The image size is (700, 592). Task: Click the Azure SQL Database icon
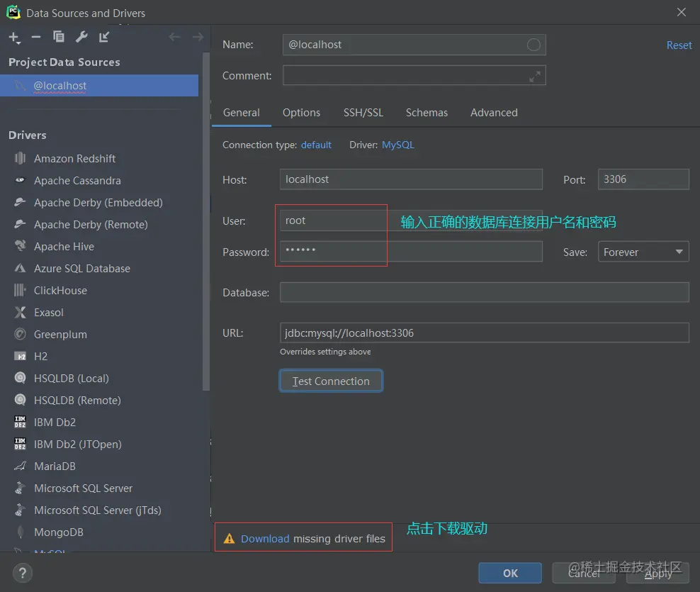coord(20,268)
